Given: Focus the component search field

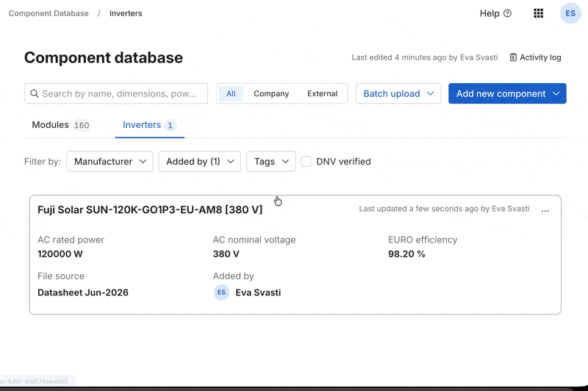Looking at the screenshot, I should [x=116, y=94].
